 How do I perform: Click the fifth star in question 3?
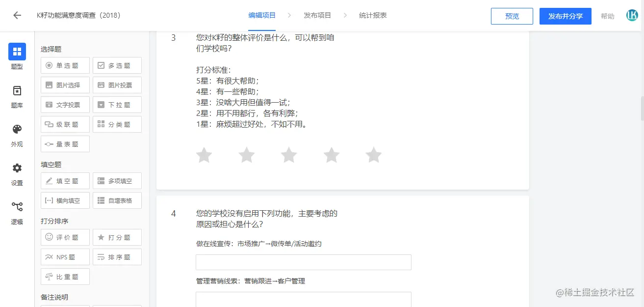tap(374, 155)
